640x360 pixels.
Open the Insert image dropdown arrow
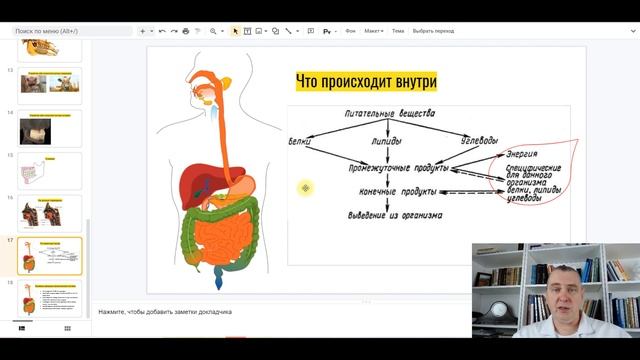pyautogui.click(x=266, y=31)
